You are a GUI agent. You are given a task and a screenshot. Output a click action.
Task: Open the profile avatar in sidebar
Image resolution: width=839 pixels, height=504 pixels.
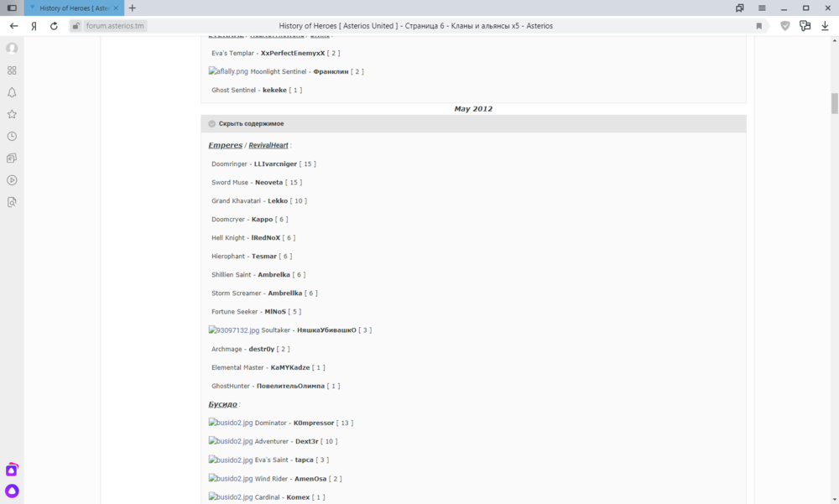(x=12, y=48)
